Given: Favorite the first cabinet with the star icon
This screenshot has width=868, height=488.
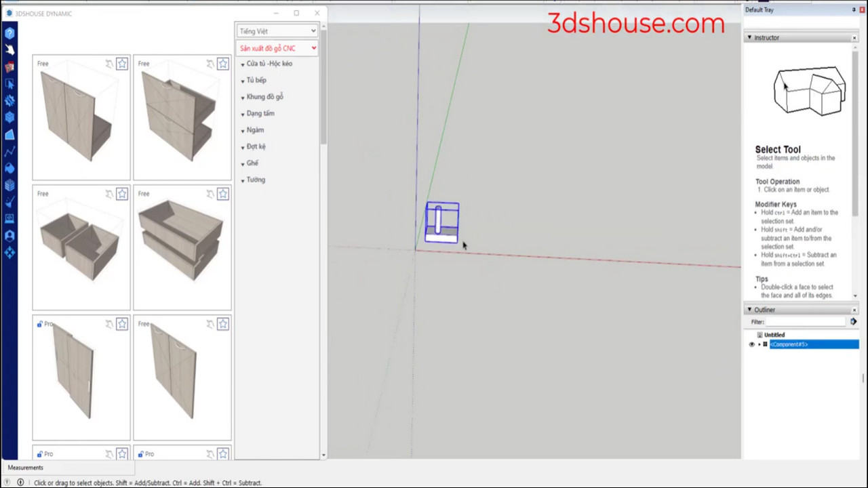Looking at the screenshot, I should point(122,64).
